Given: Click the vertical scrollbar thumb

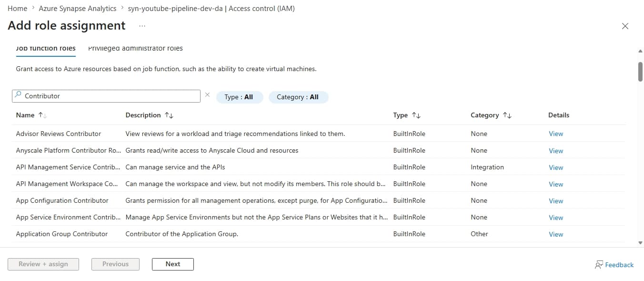Looking at the screenshot, I should (640, 72).
